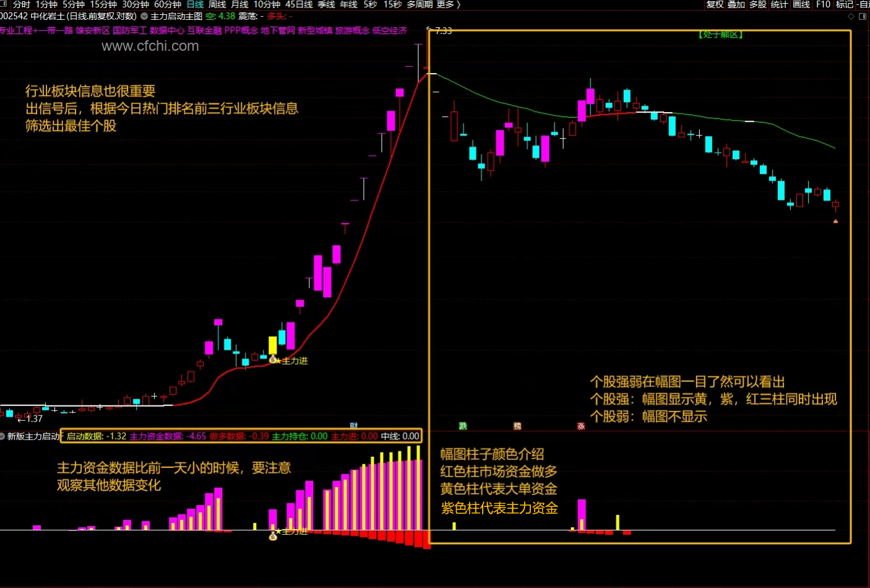The width and height of the screenshot is (870, 588).
Task: Open indicator dropdown next to 主力启动主图
Action: click(x=144, y=16)
